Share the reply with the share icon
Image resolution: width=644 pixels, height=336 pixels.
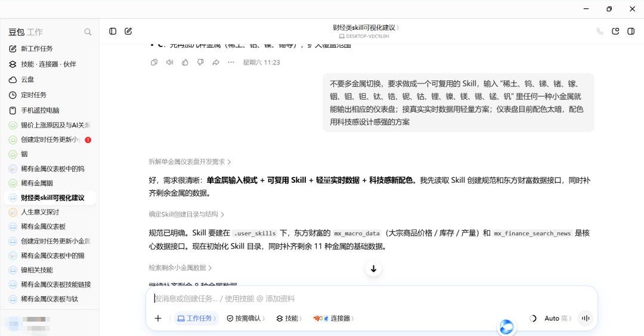pyautogui.click(x=216, y=63)
